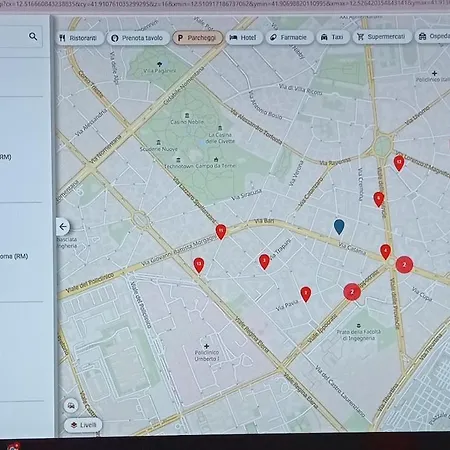The image size is (450, 450).
Task: Select the Ristoranti category chip
Action: point(79,38)
